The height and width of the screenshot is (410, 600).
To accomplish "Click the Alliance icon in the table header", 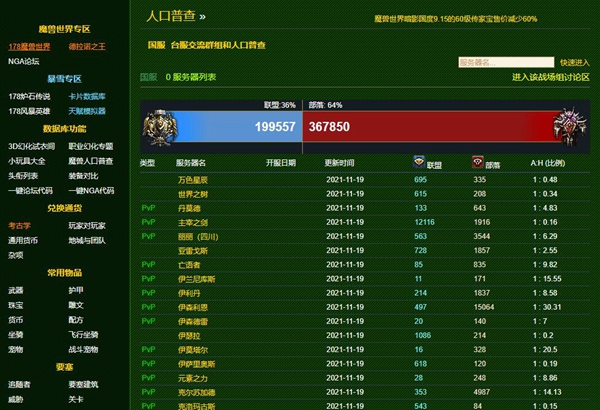I will coord(419,162).
